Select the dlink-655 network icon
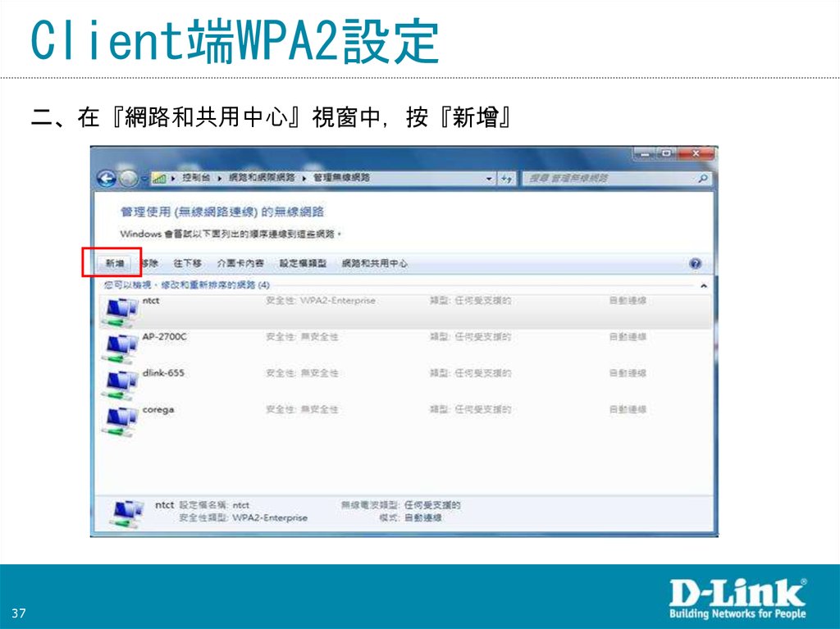Image resolution: width=840 pixels, height=629 pixels. click(x=120, y=385)
